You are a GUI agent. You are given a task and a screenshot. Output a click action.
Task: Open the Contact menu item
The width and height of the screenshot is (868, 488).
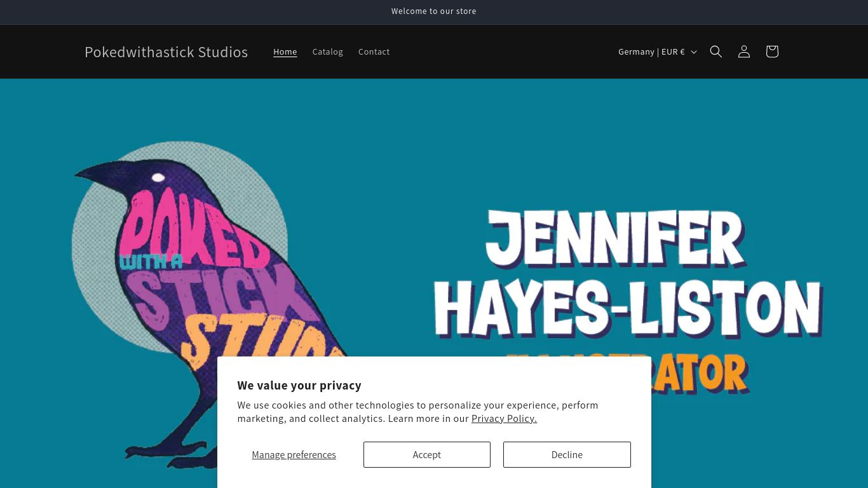(374, 51)
